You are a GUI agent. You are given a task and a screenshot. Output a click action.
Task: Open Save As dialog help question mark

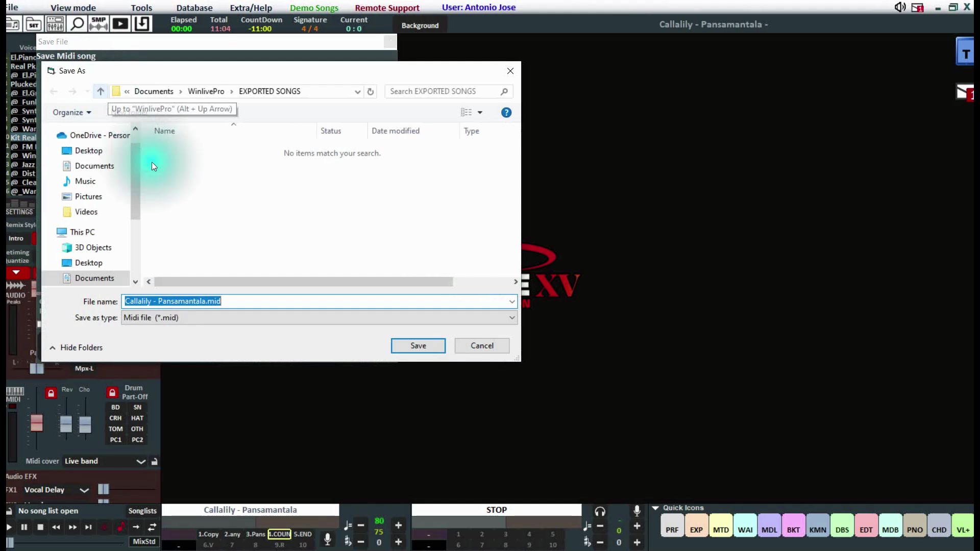tap(506, 113)
